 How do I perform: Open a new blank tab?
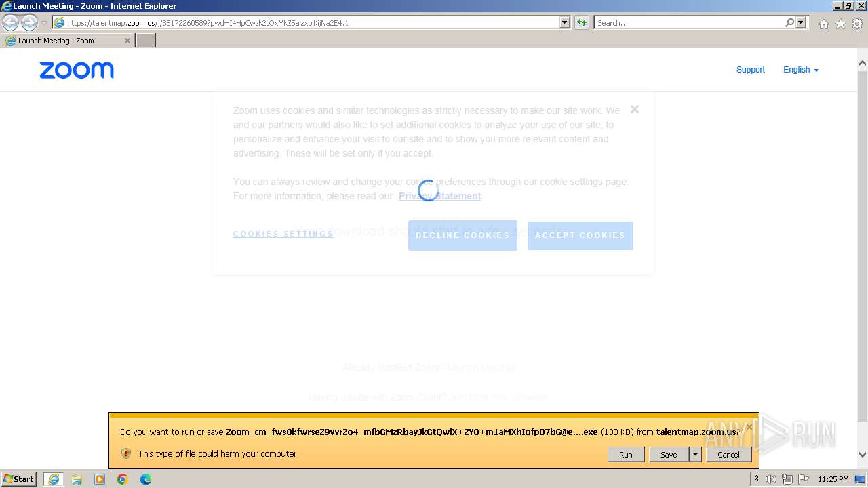(146, 41)
